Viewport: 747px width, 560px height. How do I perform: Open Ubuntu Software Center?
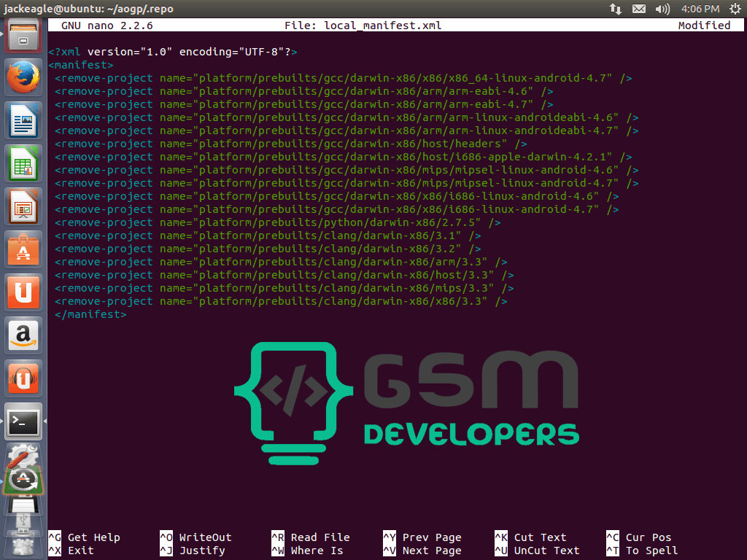tap(23, 249)
